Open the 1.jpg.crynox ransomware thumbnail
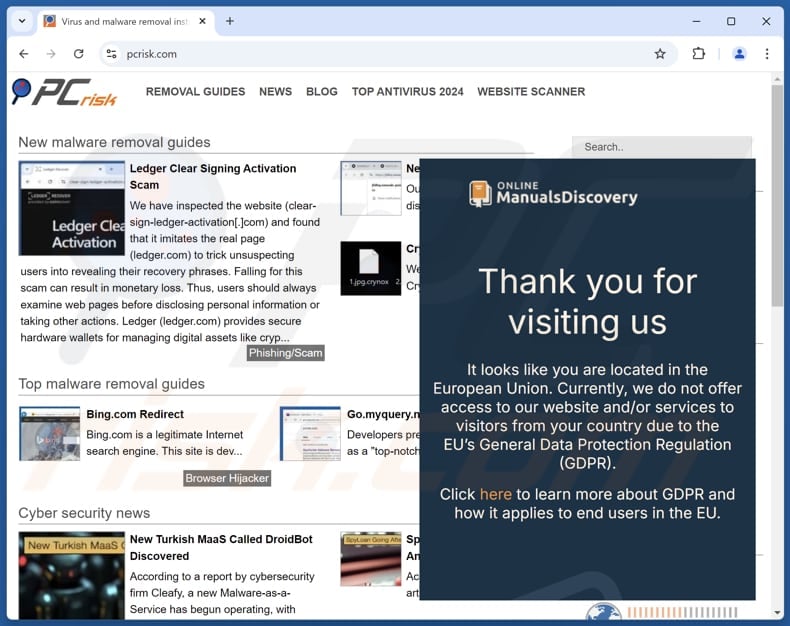Screen dimensions: 790x626 click(371, 268)
